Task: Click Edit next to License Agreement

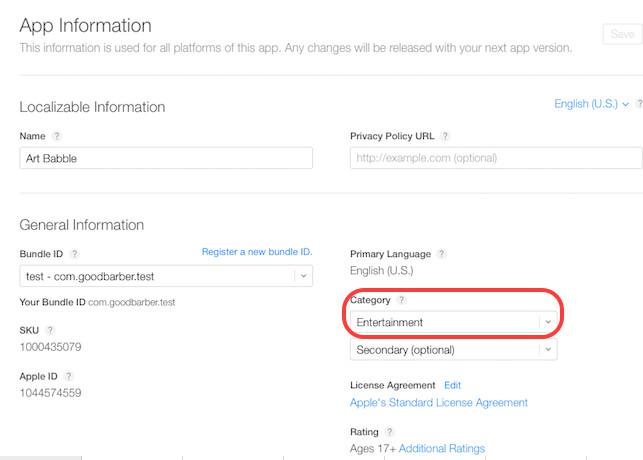Action: tap(453, 385)
